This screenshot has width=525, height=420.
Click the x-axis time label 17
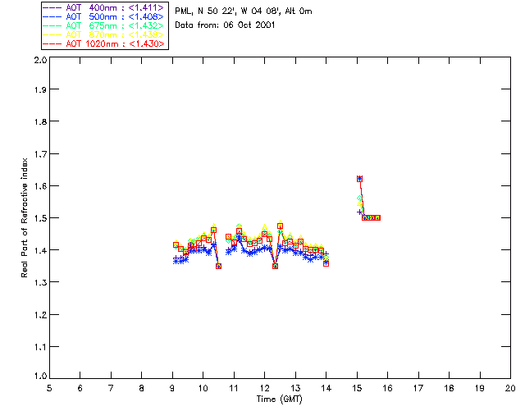pyautogui.click(x=418, y=388)
